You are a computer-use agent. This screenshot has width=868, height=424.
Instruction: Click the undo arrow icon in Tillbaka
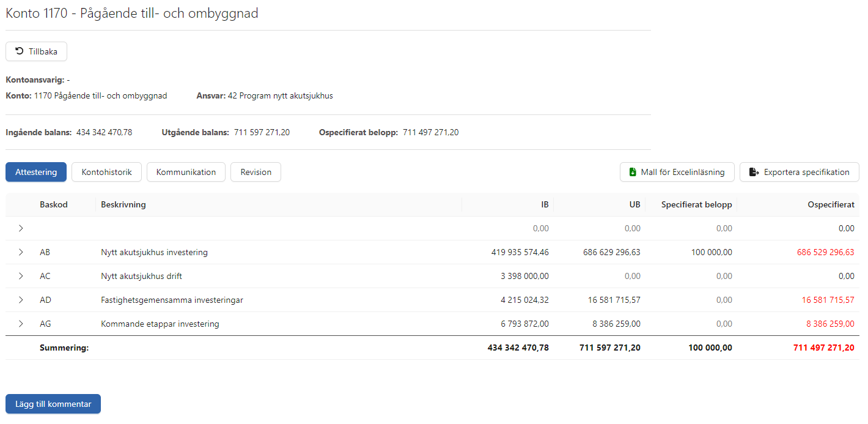[20, 51]
